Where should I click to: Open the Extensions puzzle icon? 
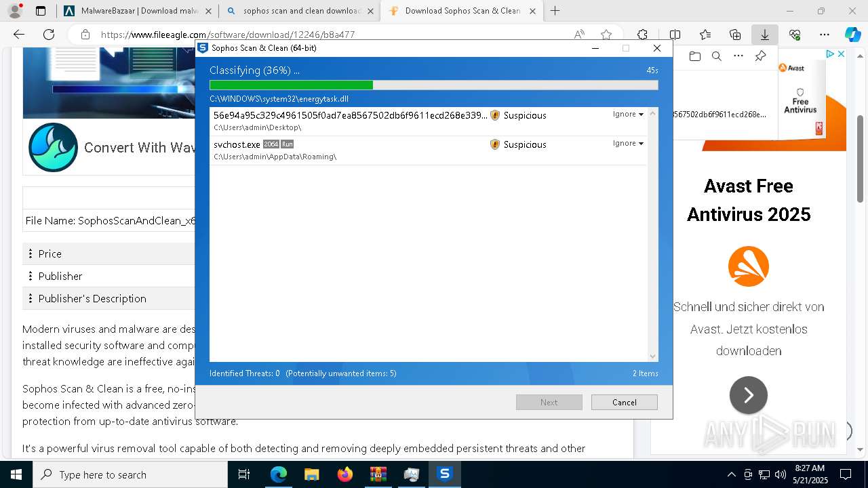(x=642, y=35)
